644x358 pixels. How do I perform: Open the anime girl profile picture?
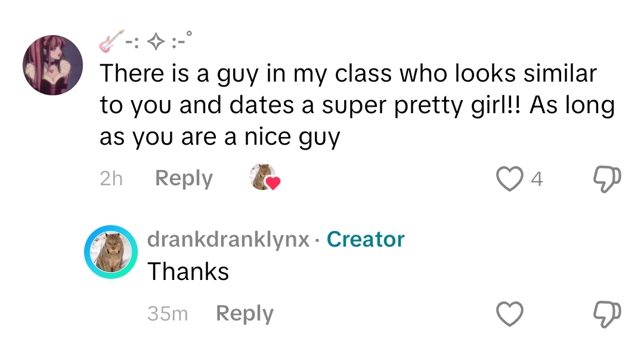[x=52, y=64]
